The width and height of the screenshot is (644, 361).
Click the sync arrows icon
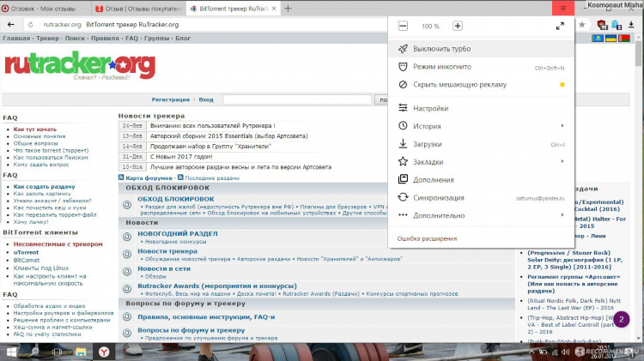click(403, 197)
